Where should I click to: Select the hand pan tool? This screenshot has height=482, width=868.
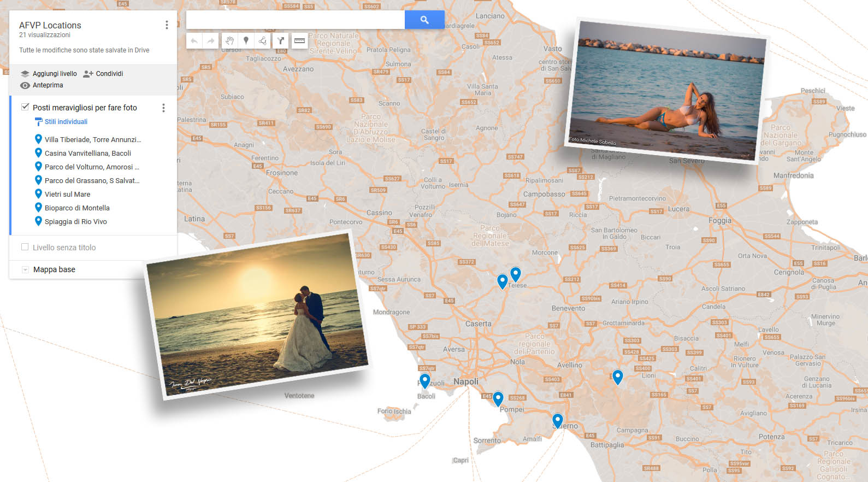[230, 40]
